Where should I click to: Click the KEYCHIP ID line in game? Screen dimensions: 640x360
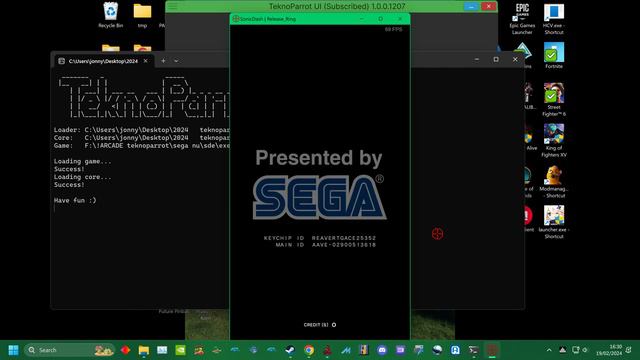pyautogui.click(x=320, y=238)
